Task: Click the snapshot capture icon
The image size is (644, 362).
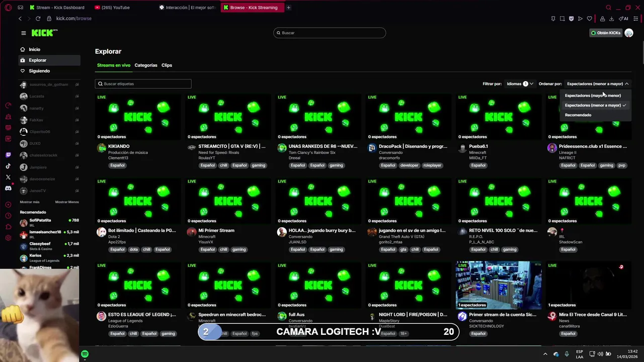Action: coord(562,19)
